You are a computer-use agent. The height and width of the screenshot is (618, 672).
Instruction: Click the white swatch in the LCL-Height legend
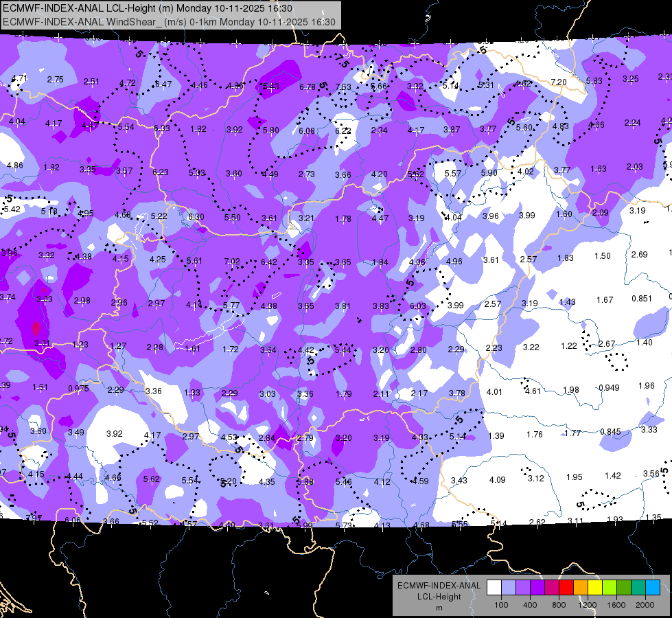494,587
